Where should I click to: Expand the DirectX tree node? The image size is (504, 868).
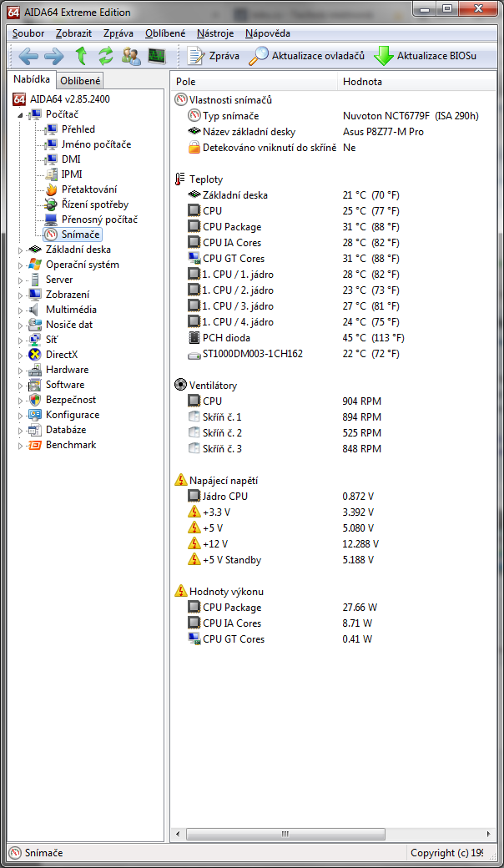tap(21, 355)
